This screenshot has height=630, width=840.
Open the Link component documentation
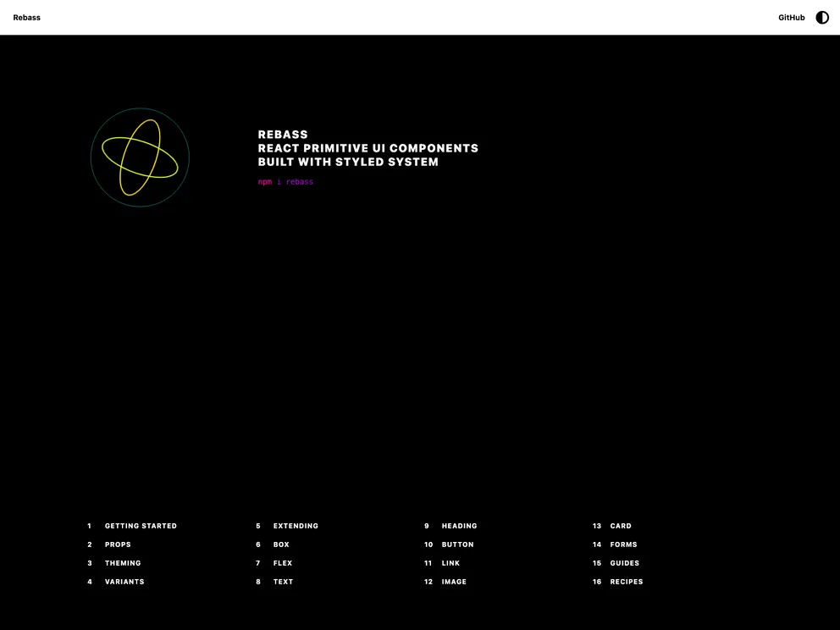click(450, 563)
